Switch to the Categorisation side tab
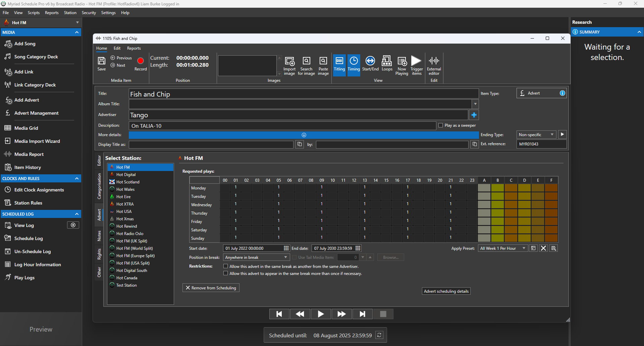This screenshot has width=644, height=346. [99, 186]
